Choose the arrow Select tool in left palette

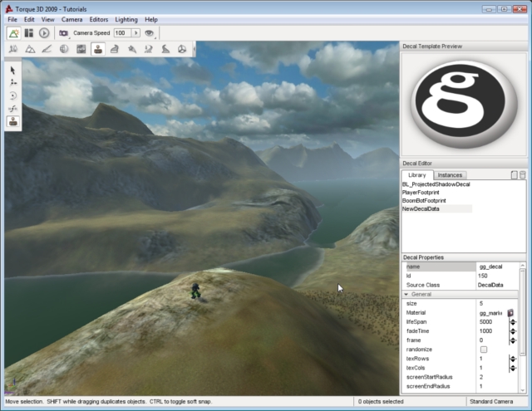pos(13,71)
